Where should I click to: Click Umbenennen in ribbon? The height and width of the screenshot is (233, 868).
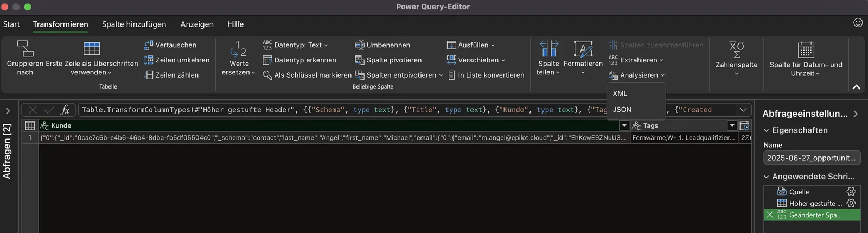point(382,45)
